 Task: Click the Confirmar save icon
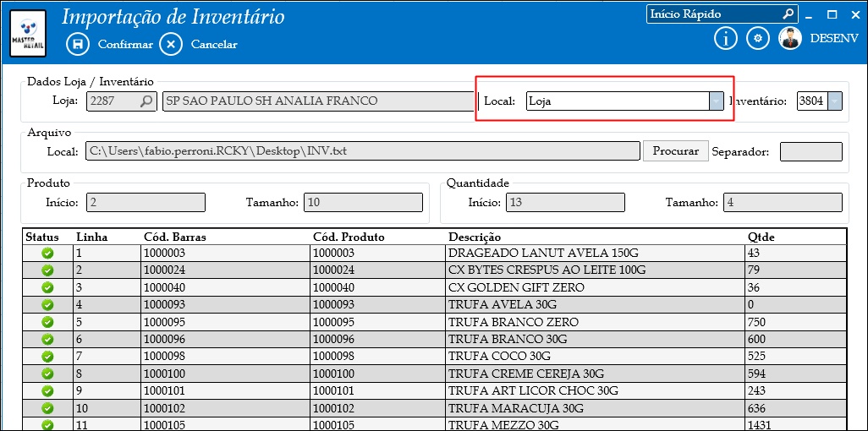point(78,44)
